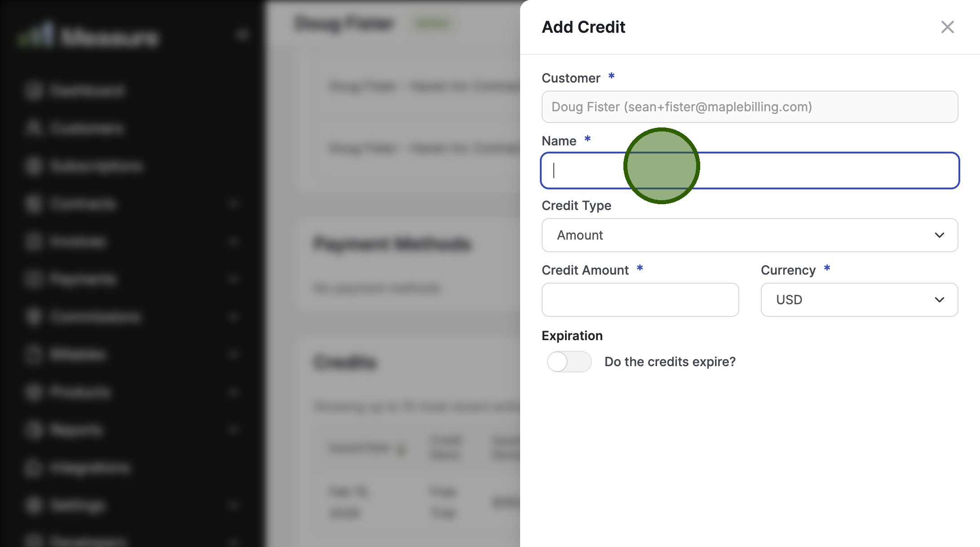Select the Customers icon in the sidebar
Viewport: 980px width, 547px height.
click(x=34, y=129)
